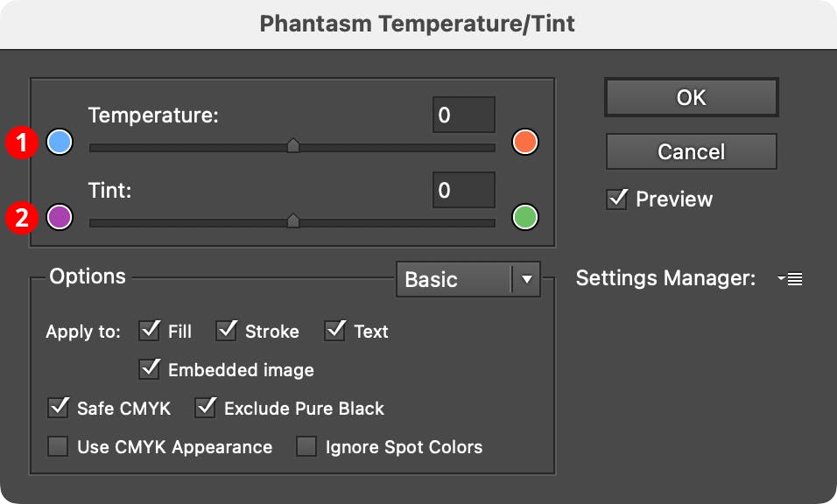Screen dimensions: 837x504
Task: Enable Ignore Spot Colors
Action: (306, 446)
